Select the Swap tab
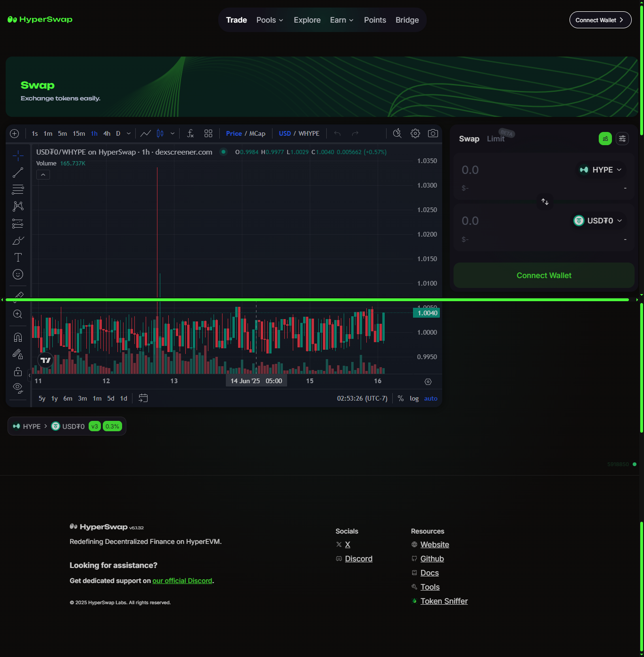644x657 pixels. [469, 139]
